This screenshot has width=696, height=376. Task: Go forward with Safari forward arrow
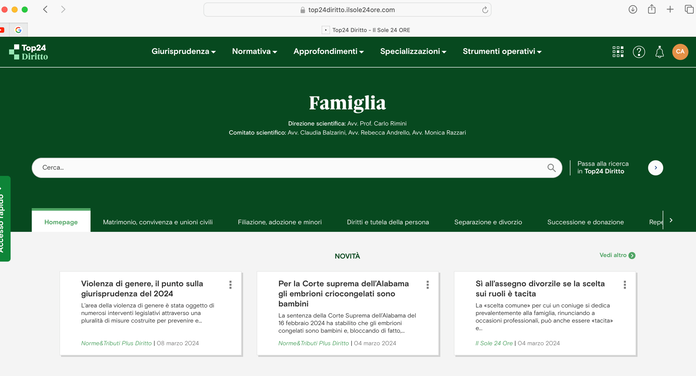point(63,9)
